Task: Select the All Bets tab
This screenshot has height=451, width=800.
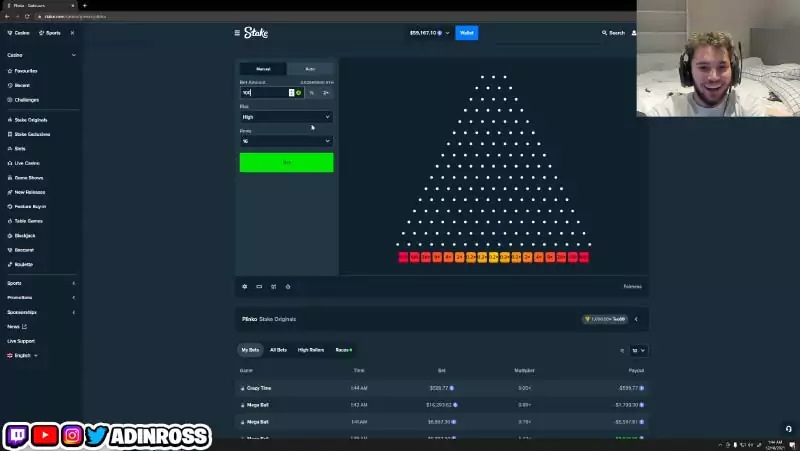Action: [278, 350]
